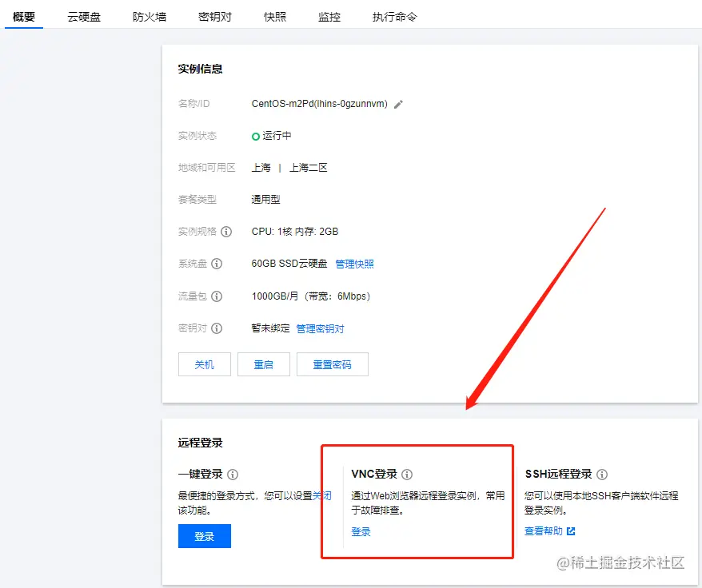Screen dimensions: 702x588
Task: Click the 关闭 link in 一键登录 description
Action: point(322,496)
